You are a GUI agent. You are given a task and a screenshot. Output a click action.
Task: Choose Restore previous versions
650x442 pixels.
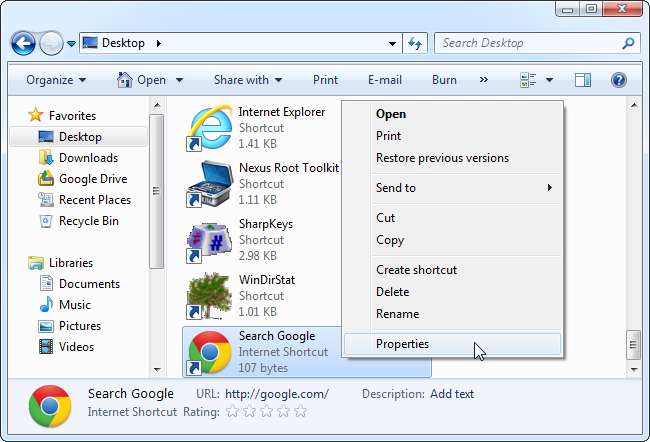click(452, 158)
